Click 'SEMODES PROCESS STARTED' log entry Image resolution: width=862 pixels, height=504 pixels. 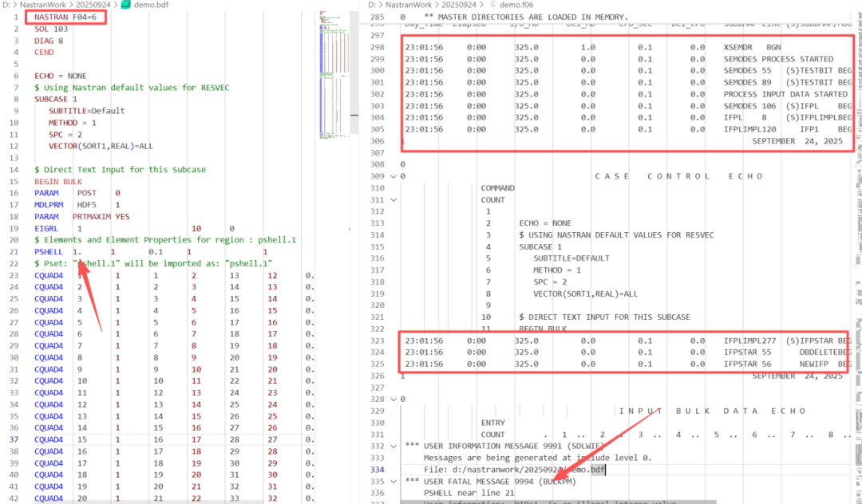[778, 59]
